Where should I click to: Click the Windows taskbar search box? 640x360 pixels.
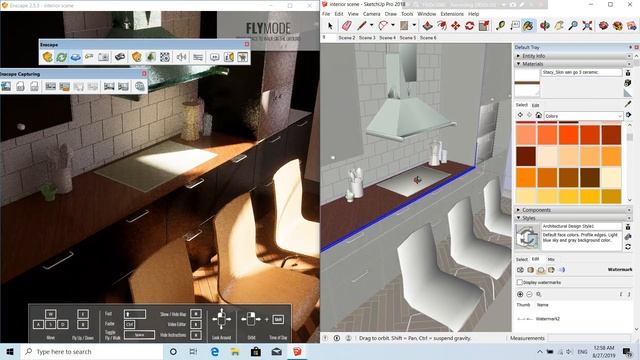coord(92,351)
